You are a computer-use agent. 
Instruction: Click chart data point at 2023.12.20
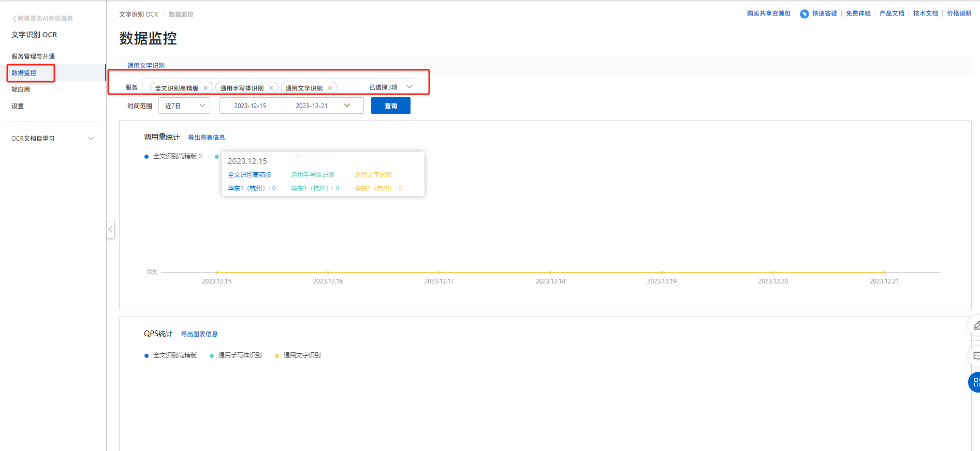773,272
